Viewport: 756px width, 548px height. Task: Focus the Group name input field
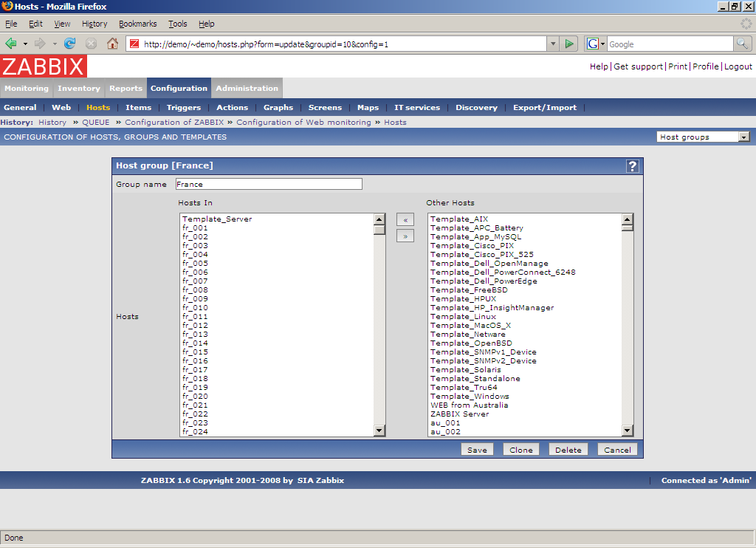269,185
